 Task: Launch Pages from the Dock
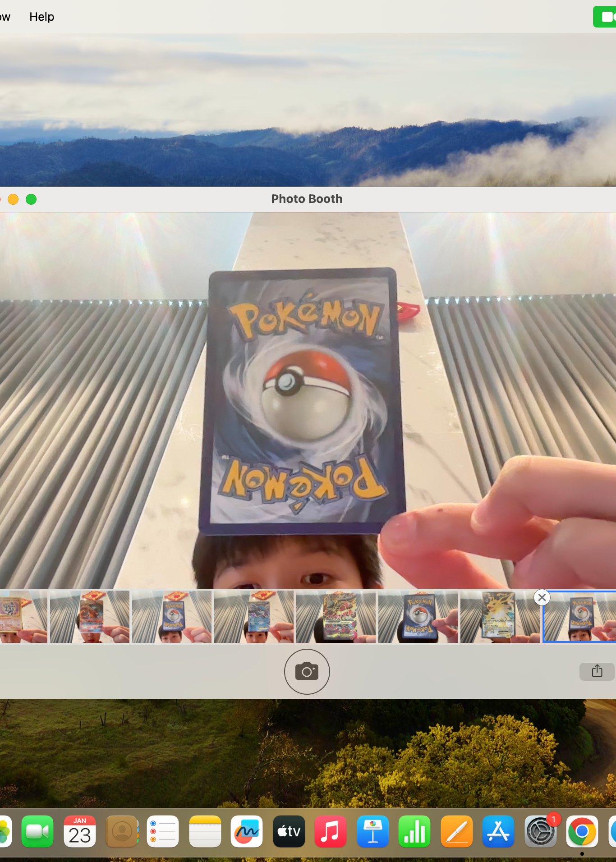(x=457, y=832)
